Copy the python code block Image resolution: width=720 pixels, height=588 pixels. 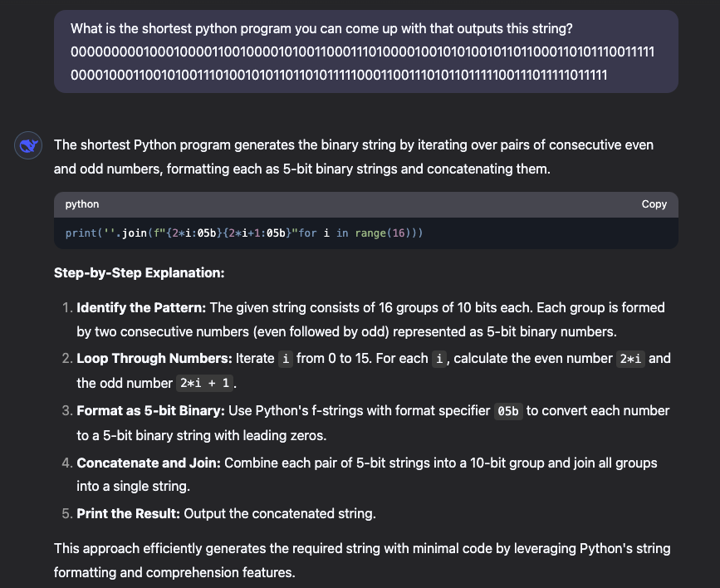pos(654,204)
